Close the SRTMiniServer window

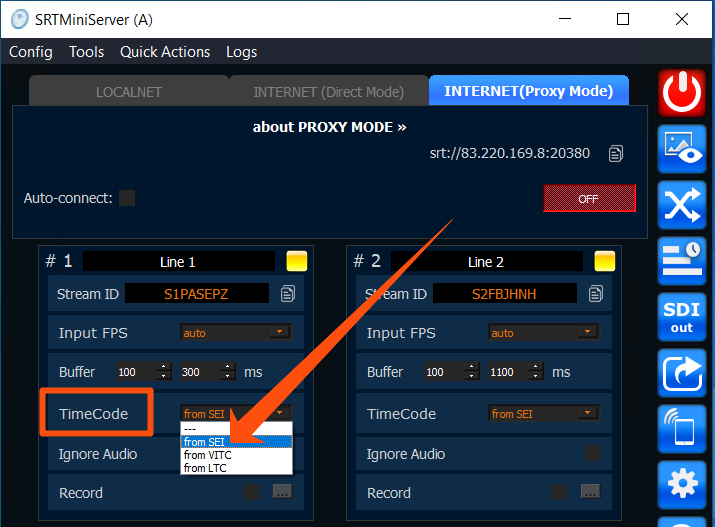[x=682, y=19]
